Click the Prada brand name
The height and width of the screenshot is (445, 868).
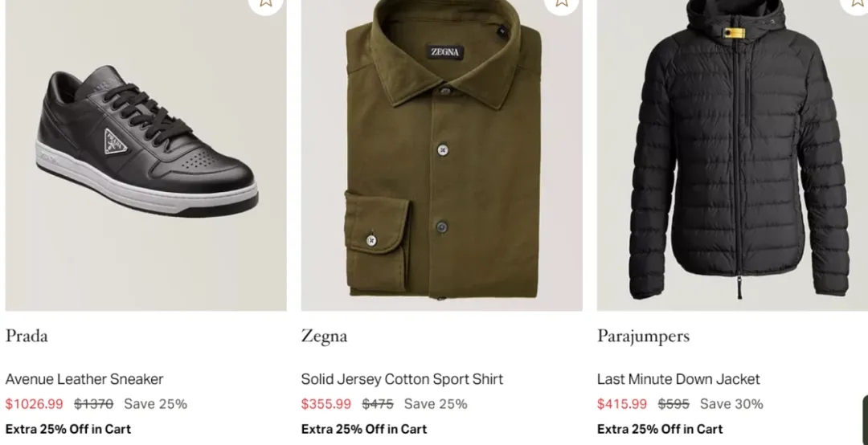(27, 336)
